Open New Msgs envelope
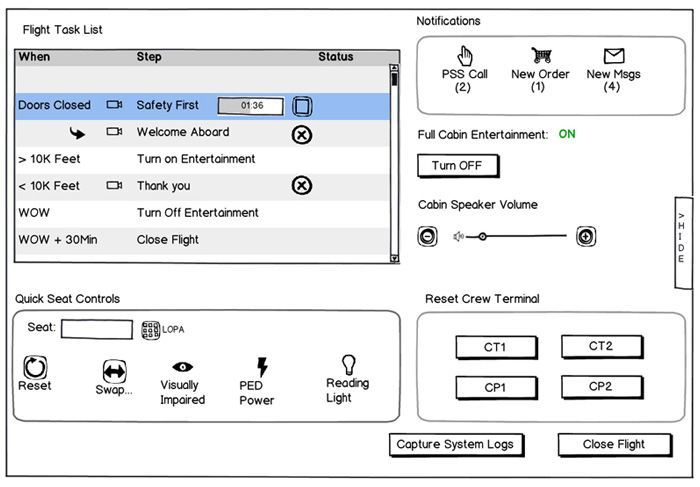The height and width of the screenshot is (487, 700). click(614, 57)
